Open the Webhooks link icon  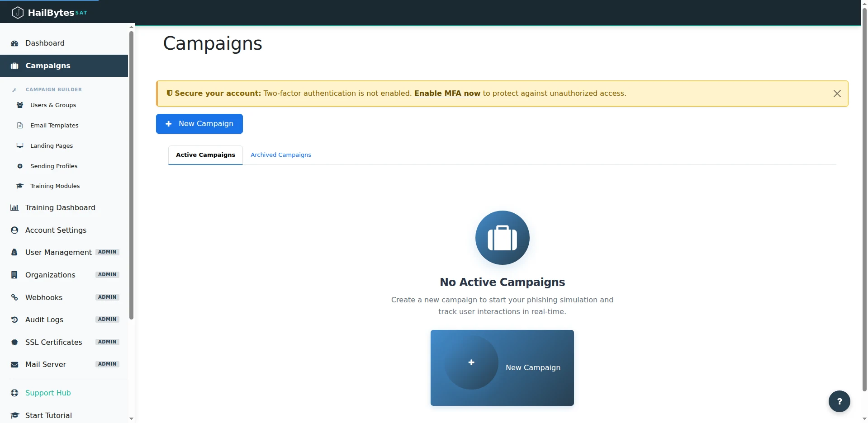click(14, 297)
